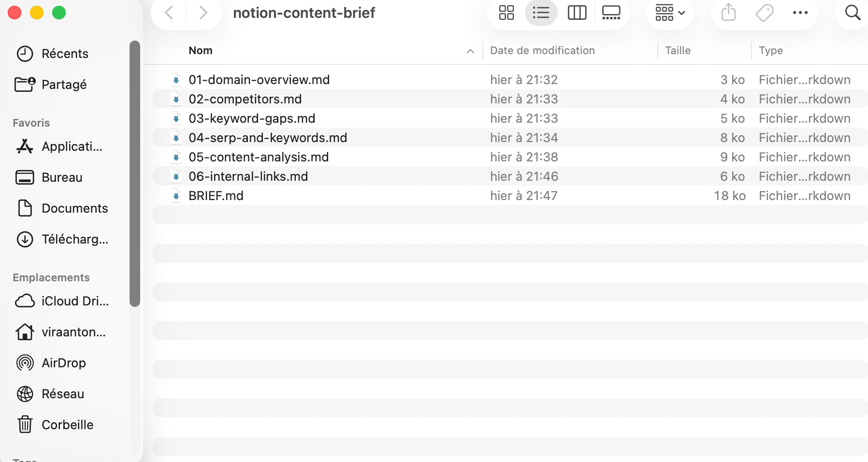Open the group-by options dropdown

click(670, 13)
